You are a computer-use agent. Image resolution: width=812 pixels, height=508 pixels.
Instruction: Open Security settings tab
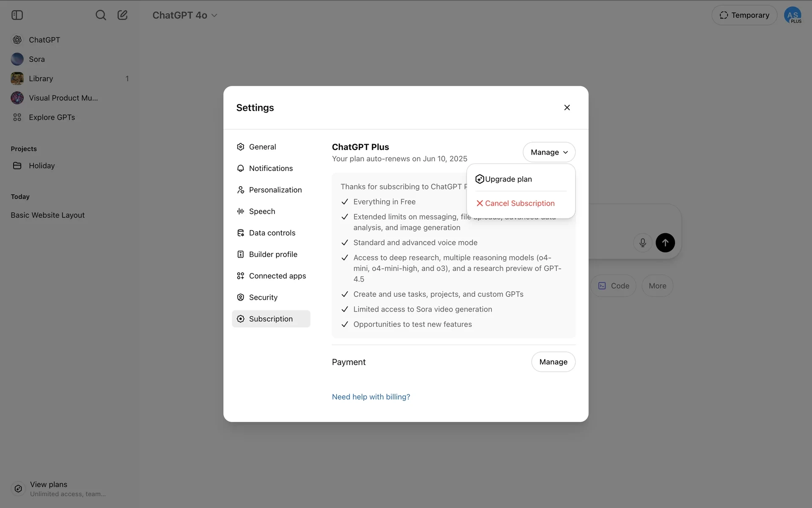pyautogui.click(x=271, y=298)
